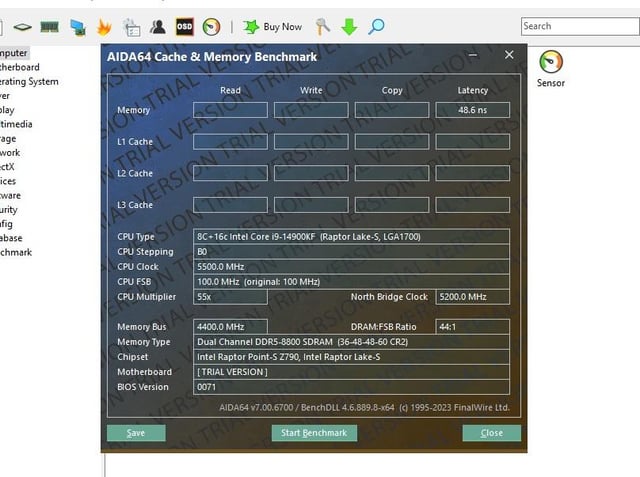Select the Operating System tree item
Image resolution: width=640 pixels, height=477 pixels.
coord(29,82)
